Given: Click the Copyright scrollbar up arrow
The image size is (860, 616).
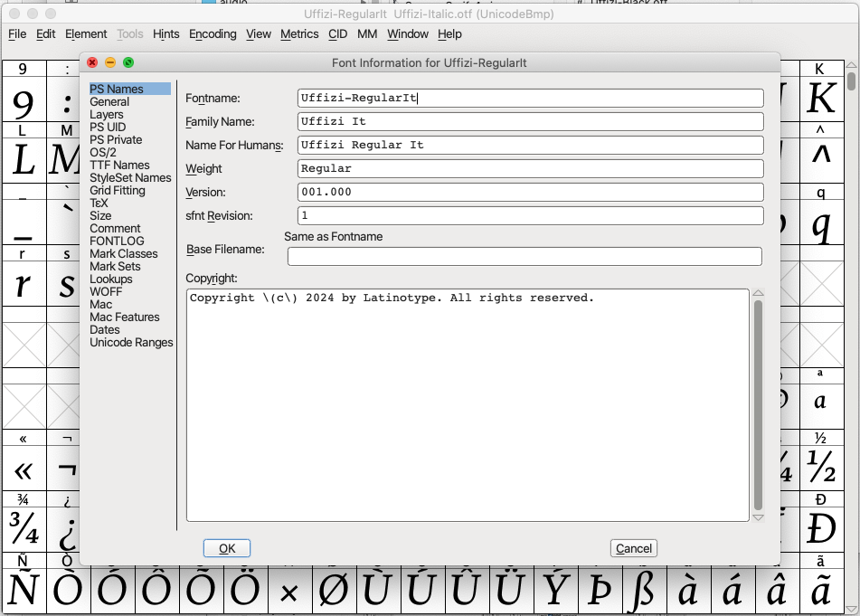Looking at the screenshot, I should click(758, 293).
